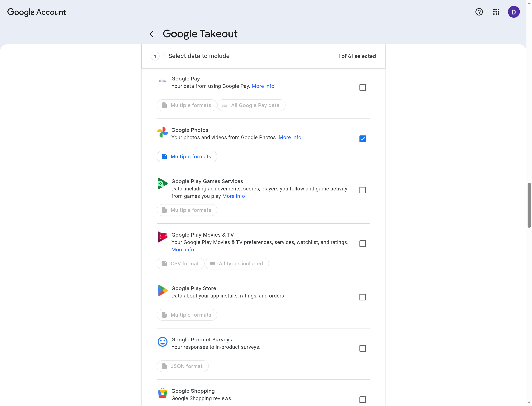Open the All Google Pay data chip

pyautogui.click(x=251, y=105)
